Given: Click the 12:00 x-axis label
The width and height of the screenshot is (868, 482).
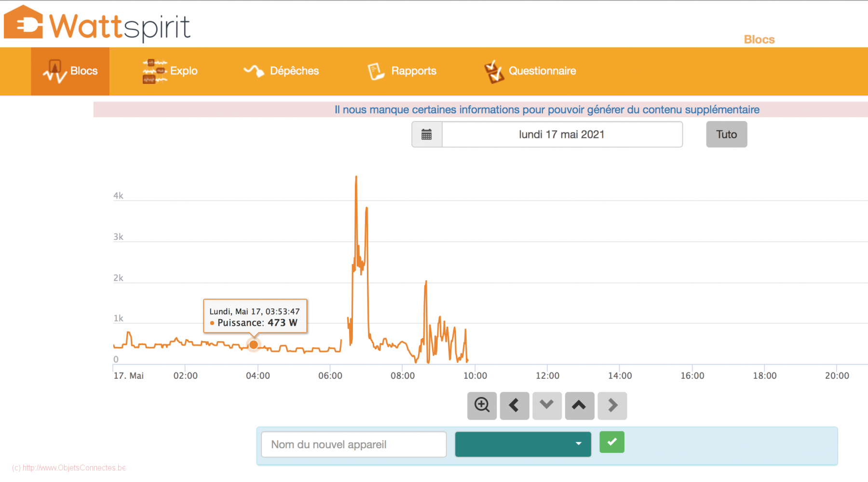Looking at the screenshot, I should 547,376.
